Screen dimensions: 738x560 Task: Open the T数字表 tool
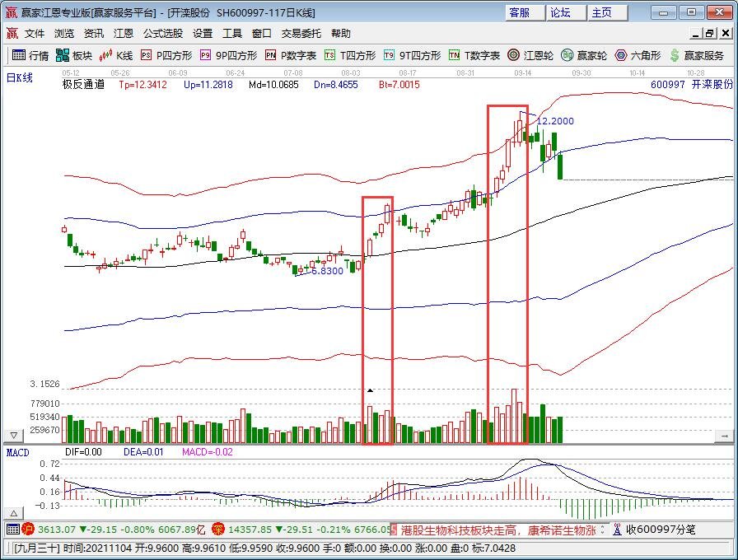tap(474, 55)
